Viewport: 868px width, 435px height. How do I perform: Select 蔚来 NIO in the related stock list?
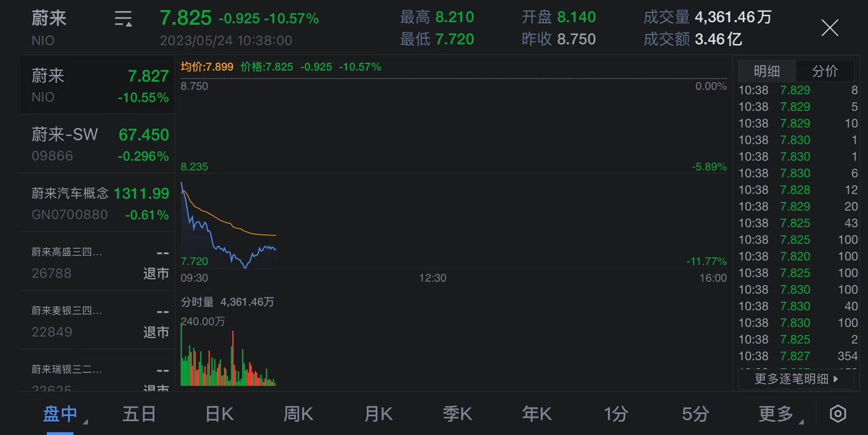pos(98,85)
